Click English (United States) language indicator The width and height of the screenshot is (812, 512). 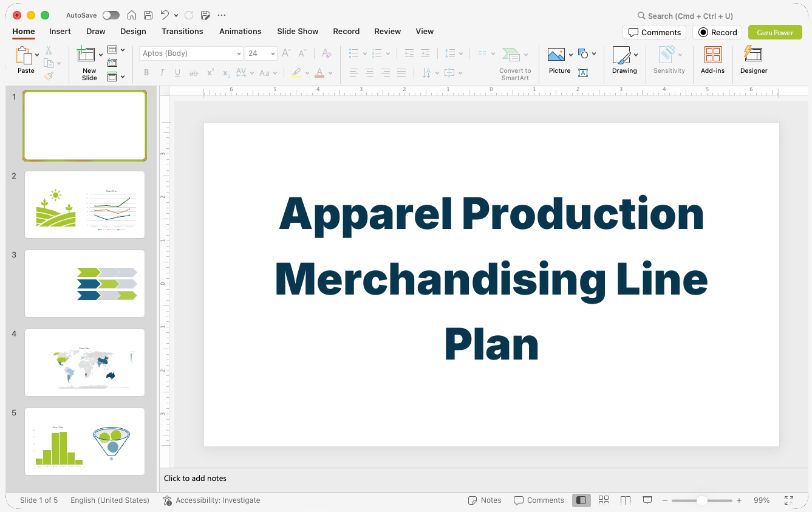click(x=110, y=500)
